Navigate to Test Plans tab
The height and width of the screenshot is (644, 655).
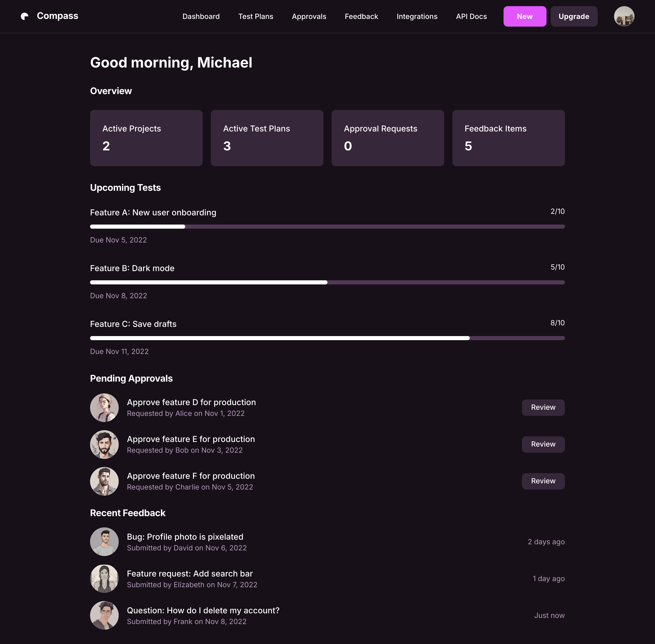[256, 16]
